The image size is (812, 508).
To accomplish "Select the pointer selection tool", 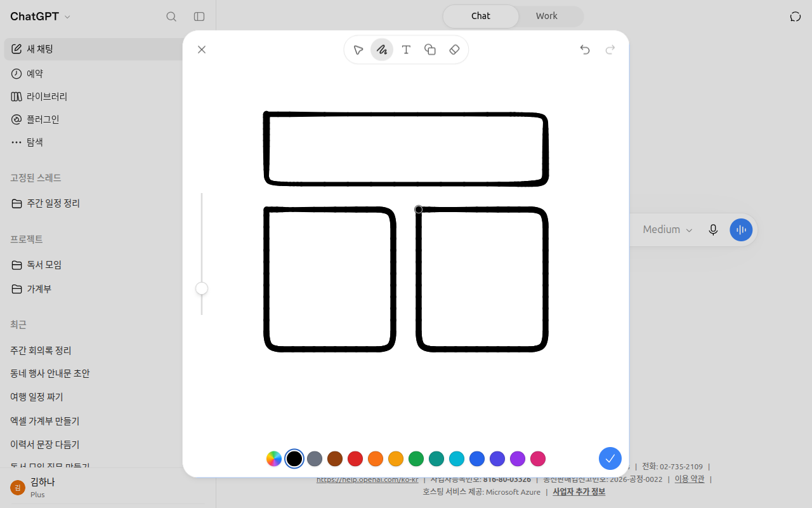I will coord(358,50).
